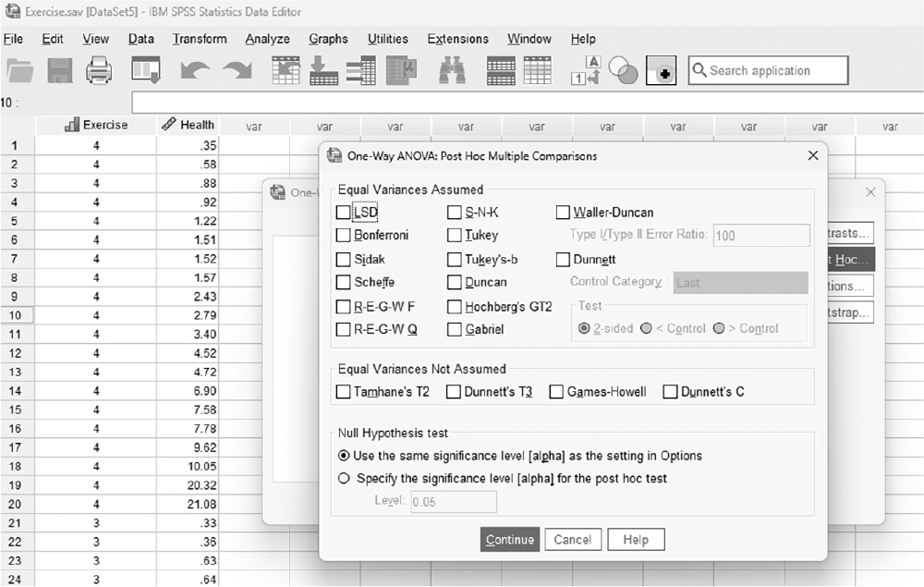Open the Transform menu
The image size is (924, 587).
tap(200, 39)
